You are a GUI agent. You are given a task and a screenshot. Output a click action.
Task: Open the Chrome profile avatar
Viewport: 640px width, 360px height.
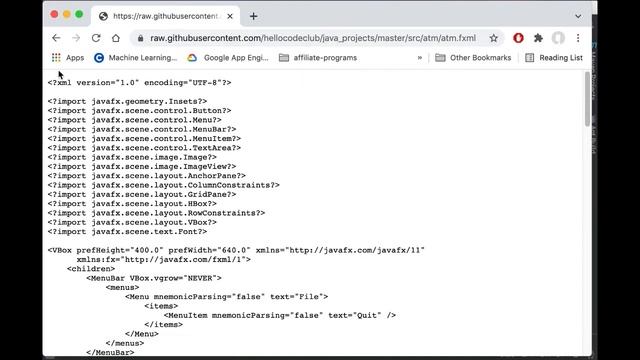click(558, 38)
